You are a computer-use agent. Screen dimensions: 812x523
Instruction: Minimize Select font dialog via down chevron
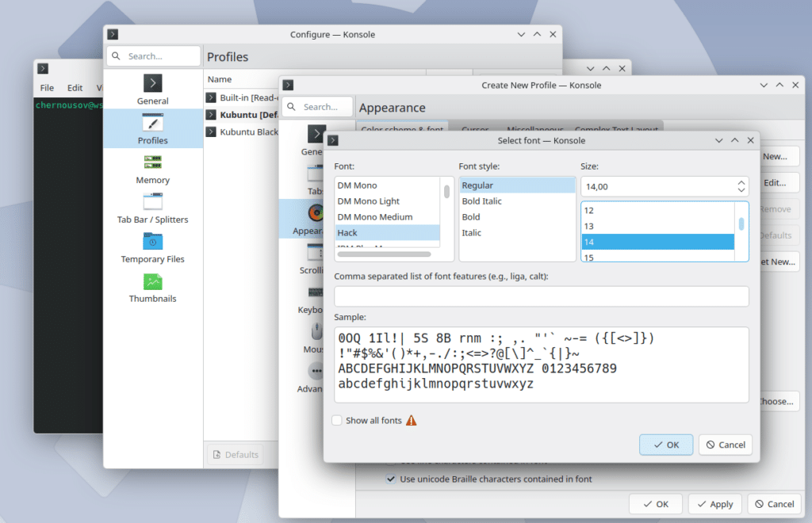[718, 140]
